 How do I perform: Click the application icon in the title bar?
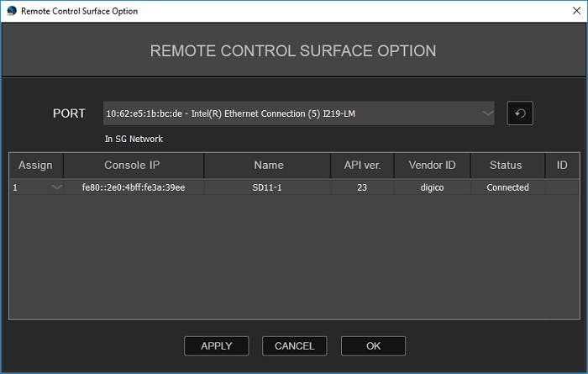click(10, 11)
